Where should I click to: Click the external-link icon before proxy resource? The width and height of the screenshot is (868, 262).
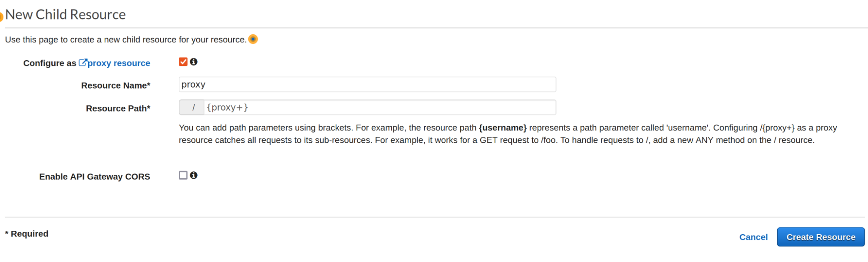(83, 63)
